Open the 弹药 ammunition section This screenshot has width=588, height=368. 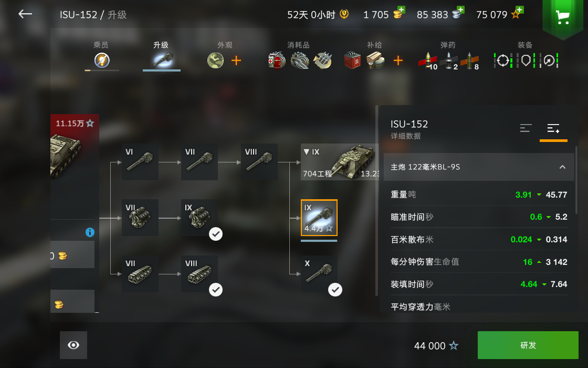click(448, 56)
